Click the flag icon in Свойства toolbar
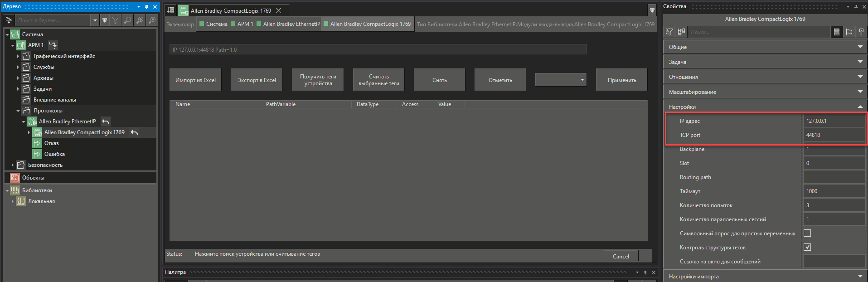Image resolution: width=868 pixels, height=282 pixels. coord(849,32)
